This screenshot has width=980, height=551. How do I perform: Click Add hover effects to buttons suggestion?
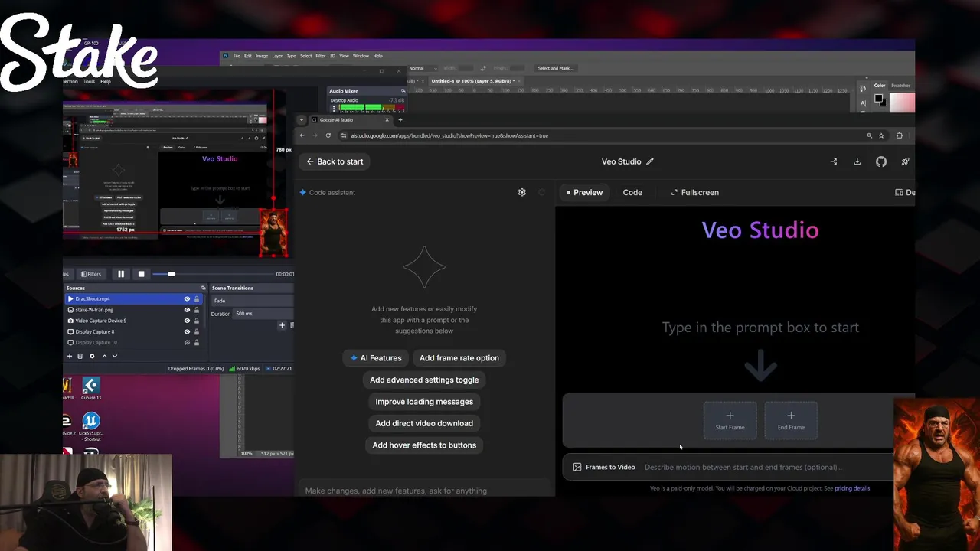(424, 445)
